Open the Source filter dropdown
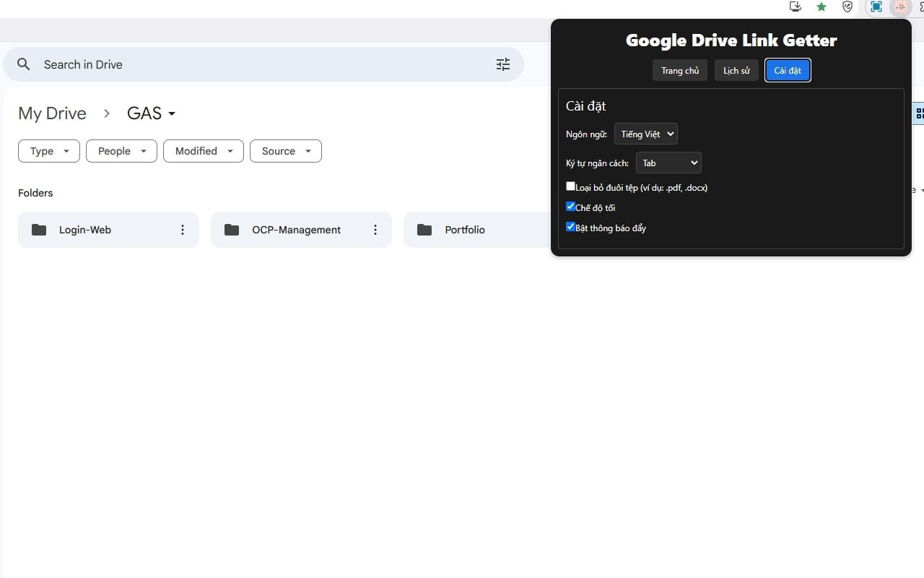Image resolution: width=924 pixels, height=578 pixels. [x=286, y=151]
